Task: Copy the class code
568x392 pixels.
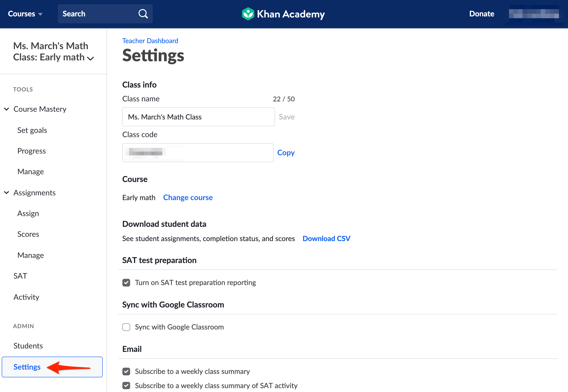Action: 286,152
